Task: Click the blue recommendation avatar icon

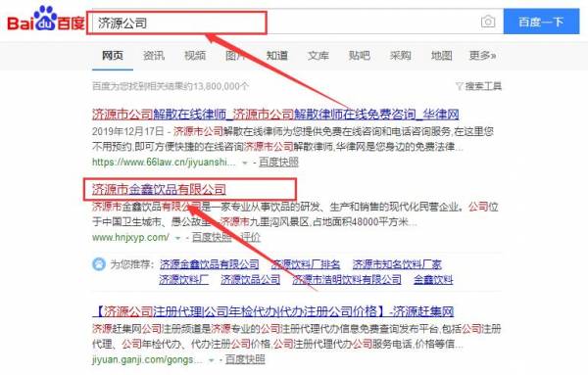Action: [99, 264]
